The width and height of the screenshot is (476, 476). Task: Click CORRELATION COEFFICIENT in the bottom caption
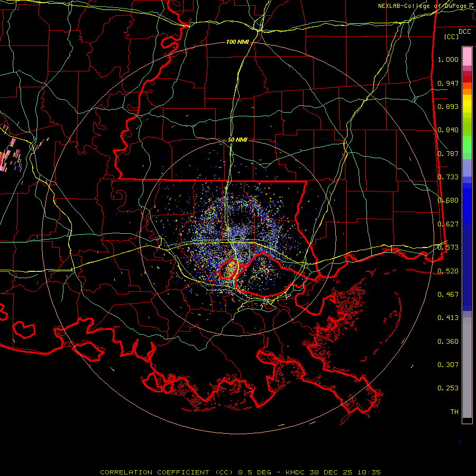click(x=154, y=472)
